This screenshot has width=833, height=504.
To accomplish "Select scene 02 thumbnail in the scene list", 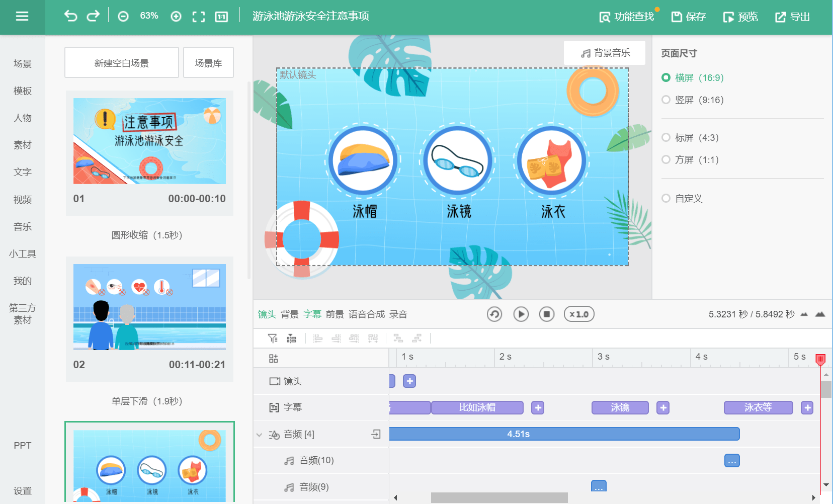I will (149, 306).
